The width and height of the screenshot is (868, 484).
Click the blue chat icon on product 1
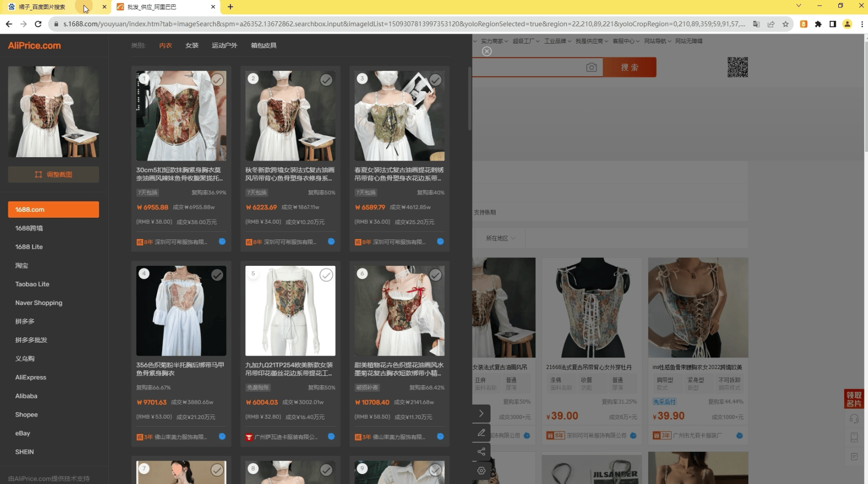[x=222, y=242]
